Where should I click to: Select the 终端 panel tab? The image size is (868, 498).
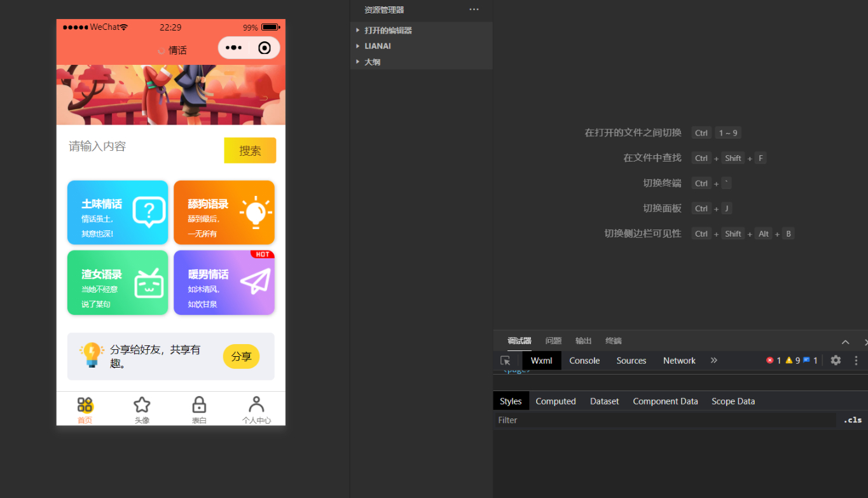click(614, 341)
